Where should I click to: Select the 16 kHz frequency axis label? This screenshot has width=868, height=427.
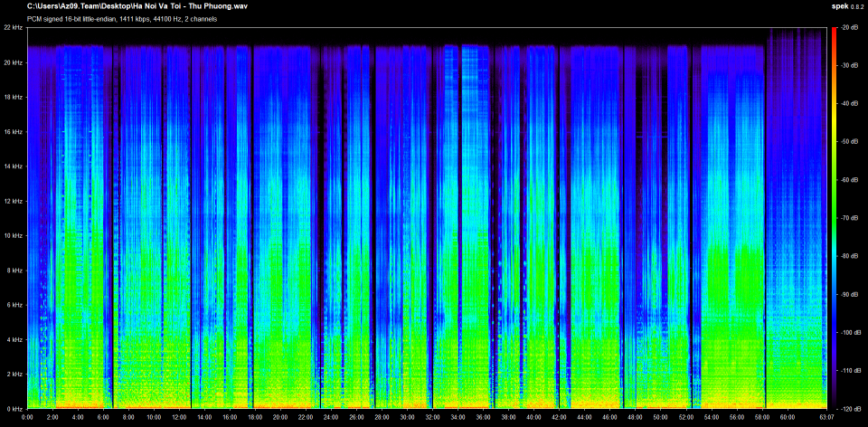[14, 132]
